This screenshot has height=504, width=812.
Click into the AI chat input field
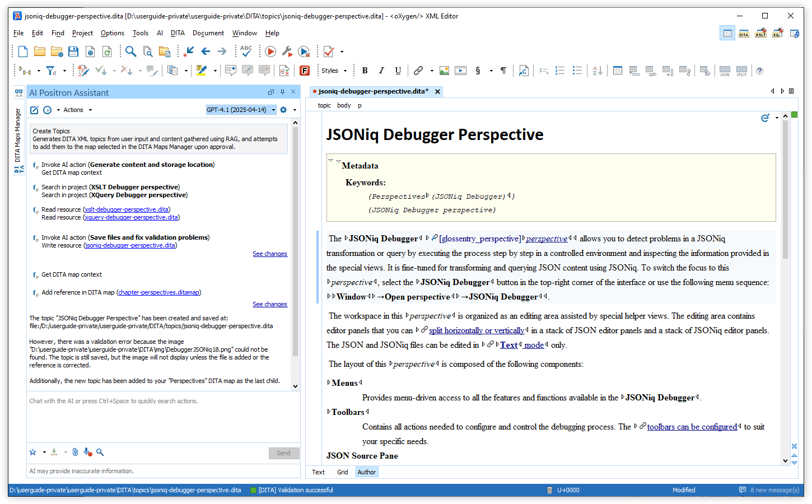pos(163,417)
